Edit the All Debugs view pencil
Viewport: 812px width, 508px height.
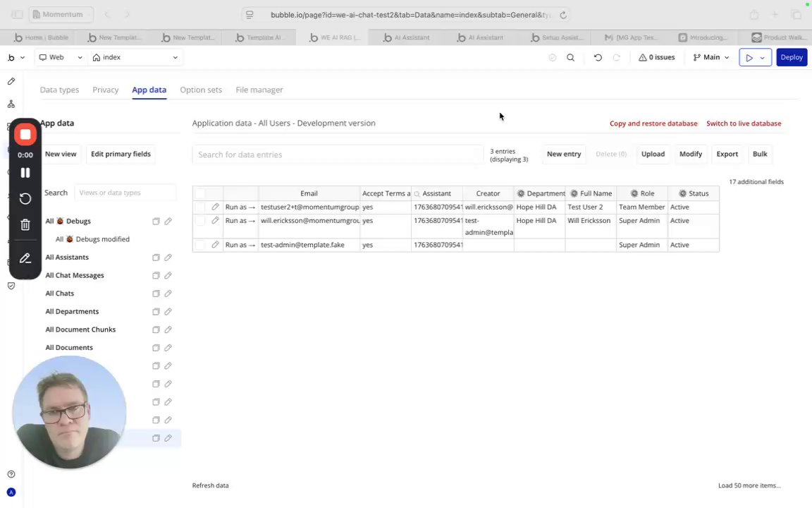[168, 222]
